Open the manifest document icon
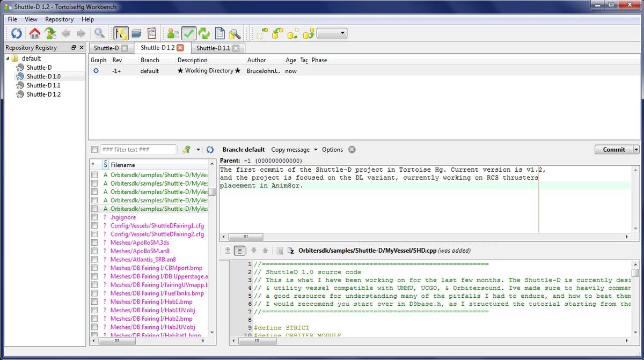644x360 pixels. (x=219, y=33)
